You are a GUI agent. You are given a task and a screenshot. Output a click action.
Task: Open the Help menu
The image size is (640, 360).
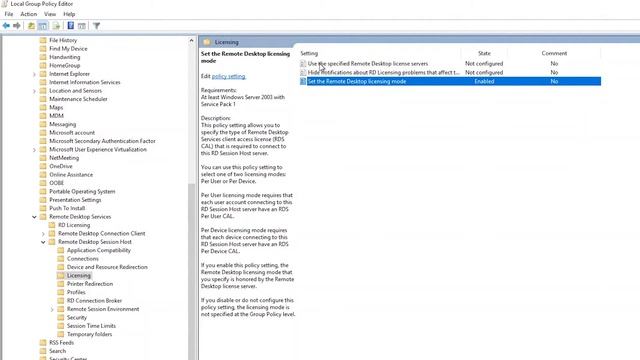pyautogui.click(x=69, y=14)
